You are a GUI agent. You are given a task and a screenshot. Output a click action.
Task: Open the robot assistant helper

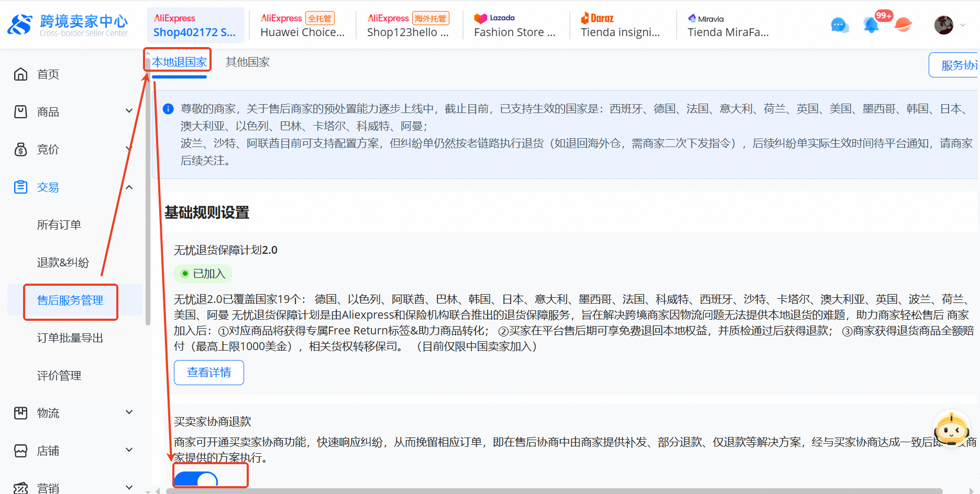(952, 429)
